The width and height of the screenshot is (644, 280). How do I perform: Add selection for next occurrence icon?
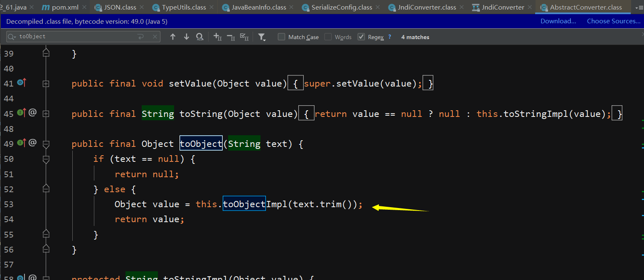[x=217, y=37]
